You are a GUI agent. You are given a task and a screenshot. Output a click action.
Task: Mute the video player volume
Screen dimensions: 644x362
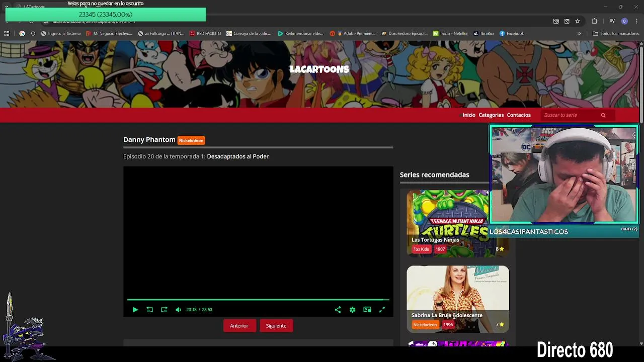point(178,310)
